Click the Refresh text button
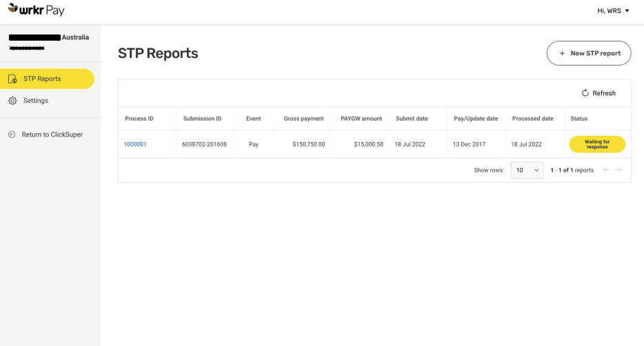The image size is (644, 346). click(604, 93)
